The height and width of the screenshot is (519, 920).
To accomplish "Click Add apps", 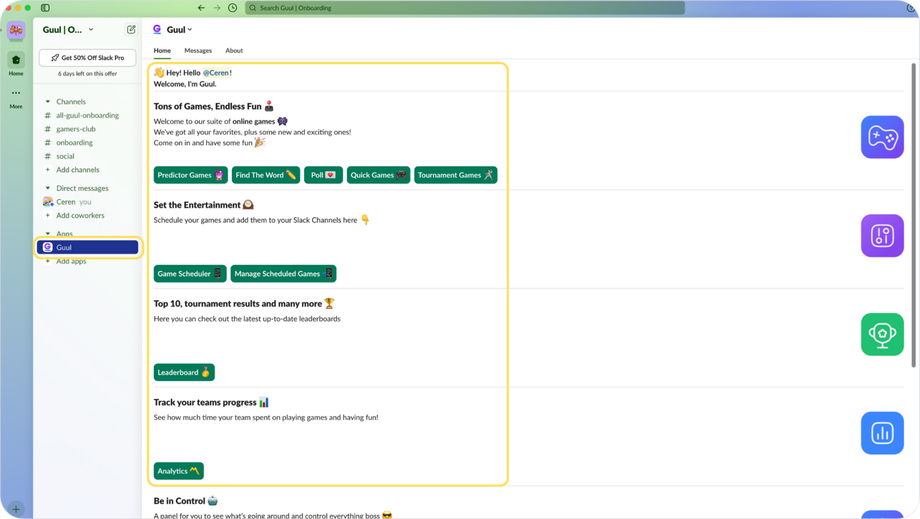I will click(71, 262).
